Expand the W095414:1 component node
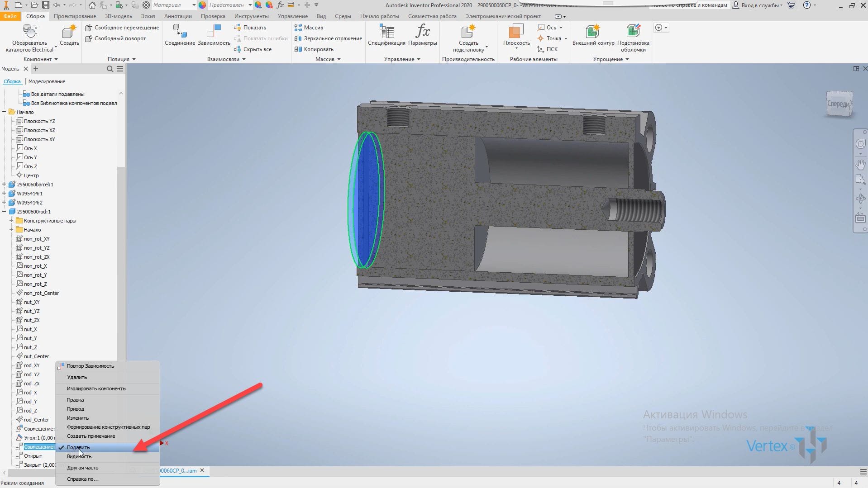Viewport: 868px width, 488px height. click(4, 194)
